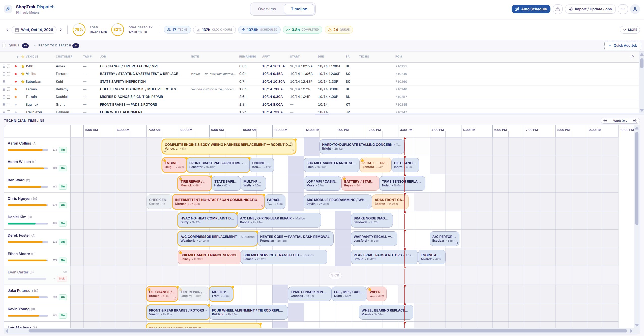The image size is (644, 336).
Task: Click the lock icon on wiring harness job
Action: (291, 144)
